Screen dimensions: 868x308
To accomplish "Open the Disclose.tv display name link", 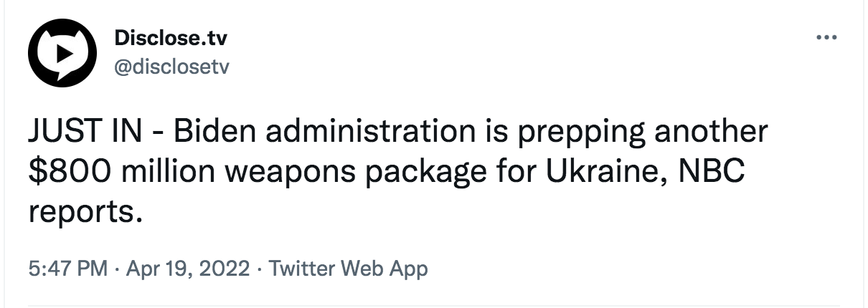I will (x=171, y=38).
